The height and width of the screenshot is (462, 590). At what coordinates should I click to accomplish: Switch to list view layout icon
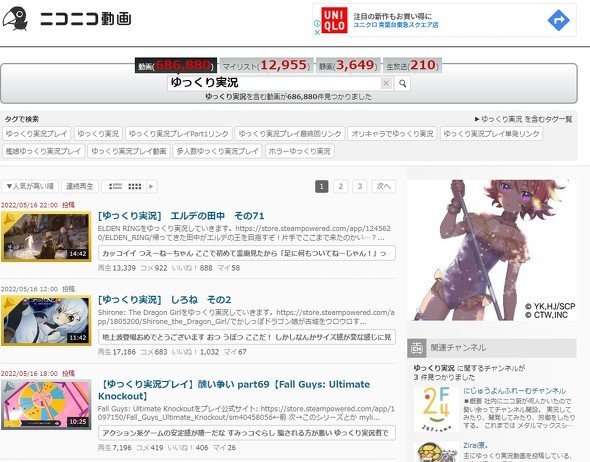point(115,186)
